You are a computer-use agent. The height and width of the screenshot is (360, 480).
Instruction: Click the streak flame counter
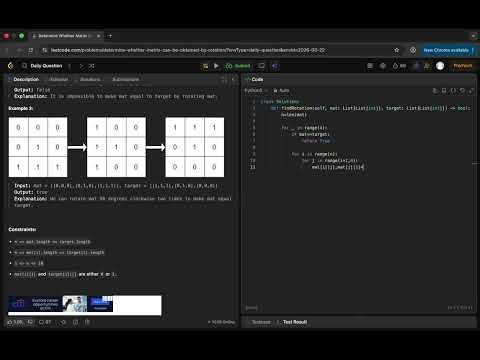pos(399,66)
